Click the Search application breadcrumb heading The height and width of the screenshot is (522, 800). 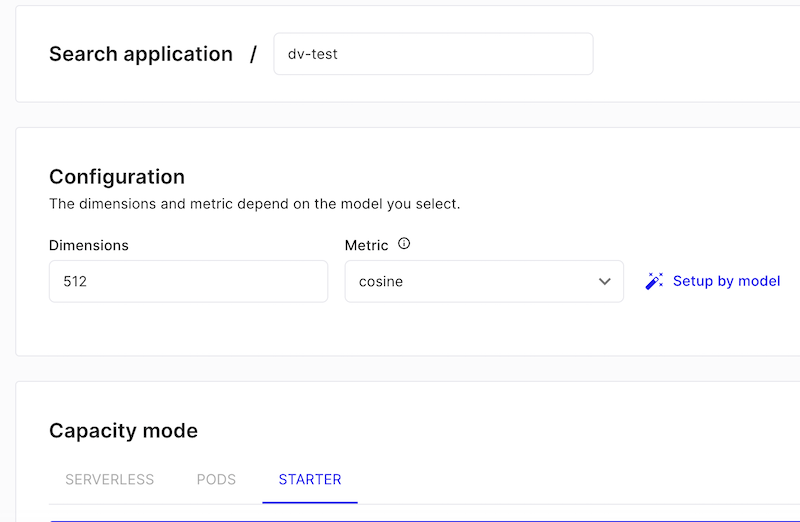click(141, 54)
